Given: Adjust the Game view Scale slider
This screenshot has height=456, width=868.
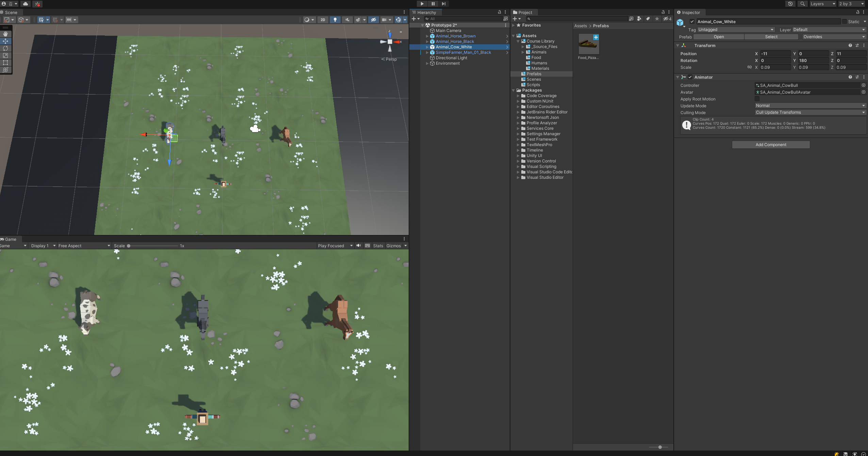Looking at the screenshot, I should 129,246.
